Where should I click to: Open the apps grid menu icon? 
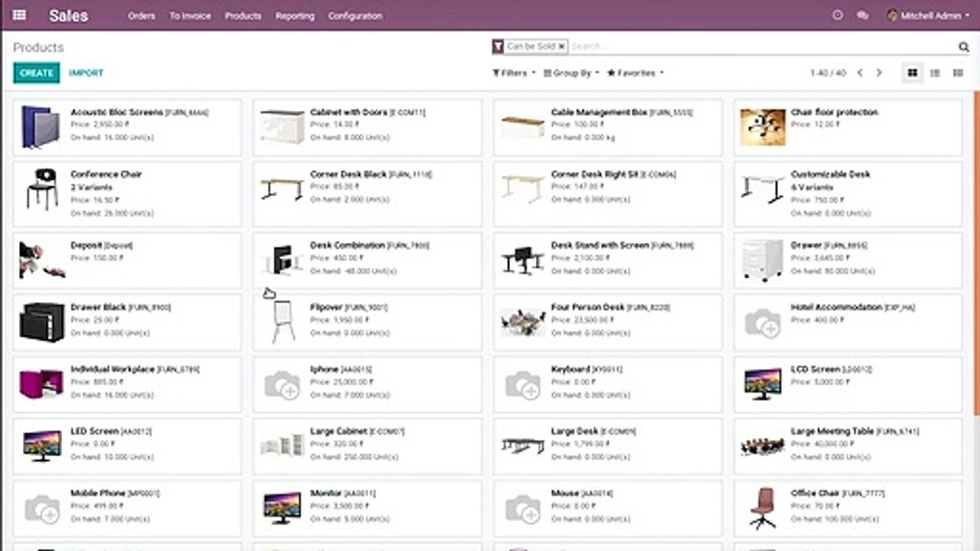pos(20,15)
